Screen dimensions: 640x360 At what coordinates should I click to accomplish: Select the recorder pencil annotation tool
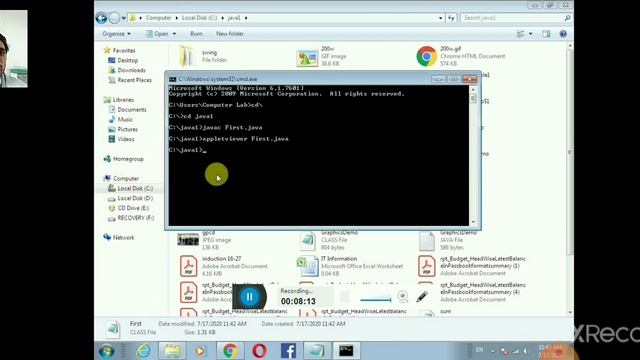(422, 297)
